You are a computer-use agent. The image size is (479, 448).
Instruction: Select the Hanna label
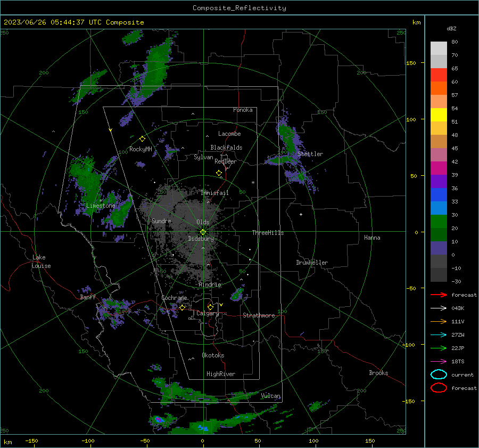372,238
